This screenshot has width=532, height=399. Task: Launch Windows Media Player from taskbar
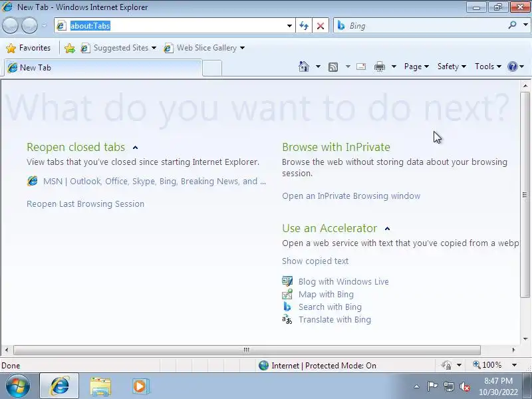click(140, 386)
